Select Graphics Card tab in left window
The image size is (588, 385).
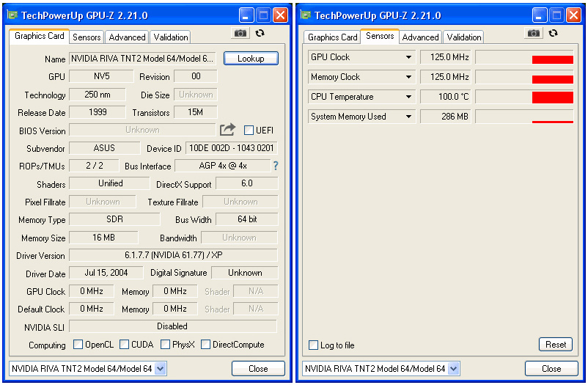coord(40,36)
